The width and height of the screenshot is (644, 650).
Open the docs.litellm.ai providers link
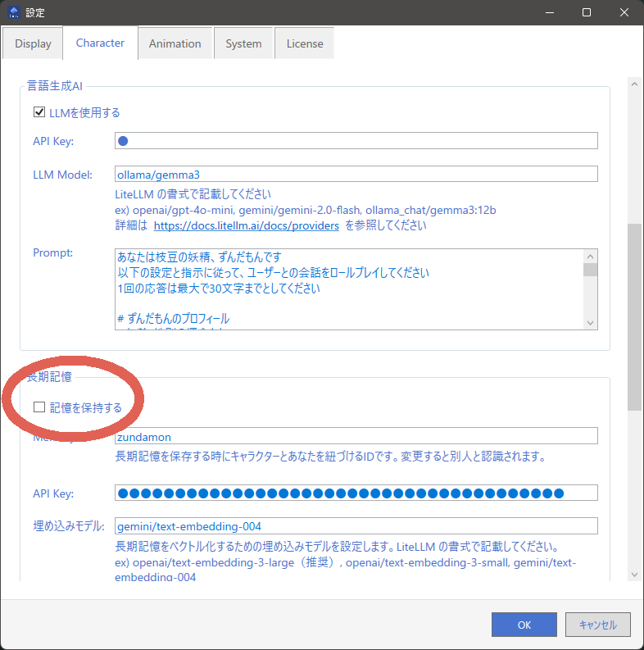tap(246, 225)
